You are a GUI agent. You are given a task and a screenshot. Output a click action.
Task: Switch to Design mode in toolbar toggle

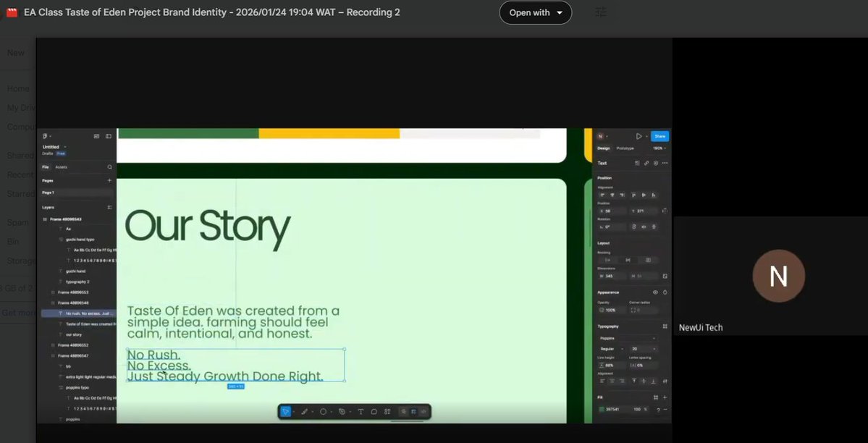point(413,411)
